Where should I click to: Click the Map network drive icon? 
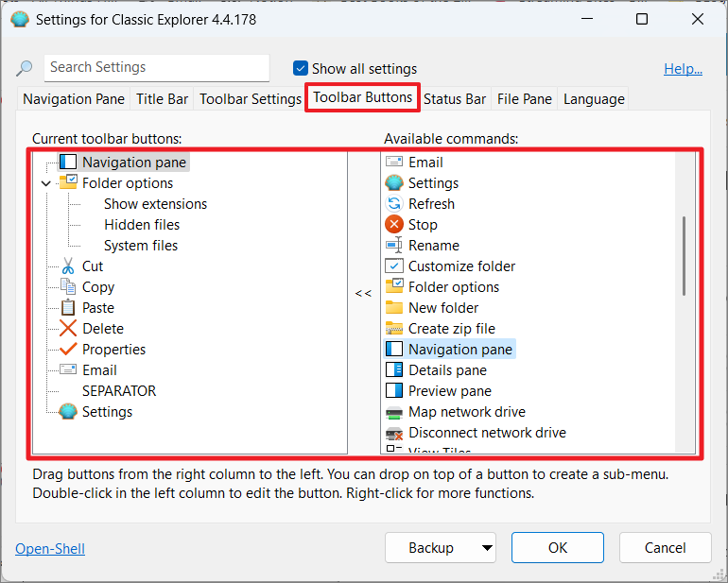[x=394, y=412]
